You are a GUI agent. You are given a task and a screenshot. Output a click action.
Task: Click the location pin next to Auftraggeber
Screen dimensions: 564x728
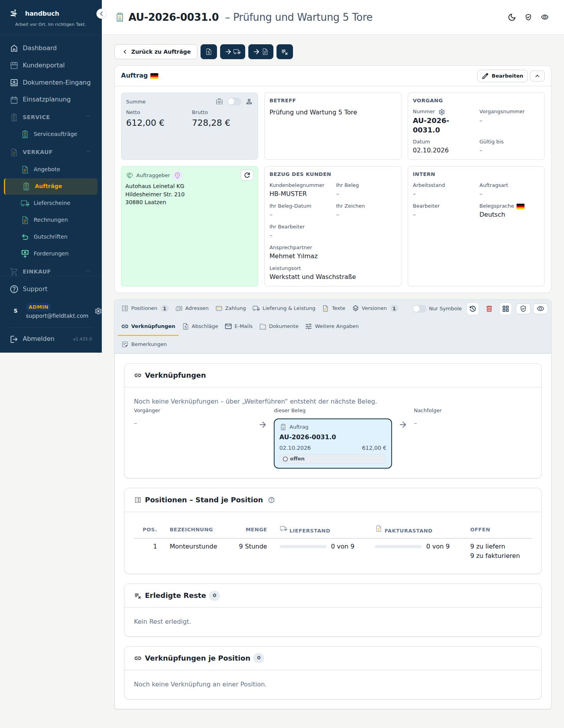177,176
